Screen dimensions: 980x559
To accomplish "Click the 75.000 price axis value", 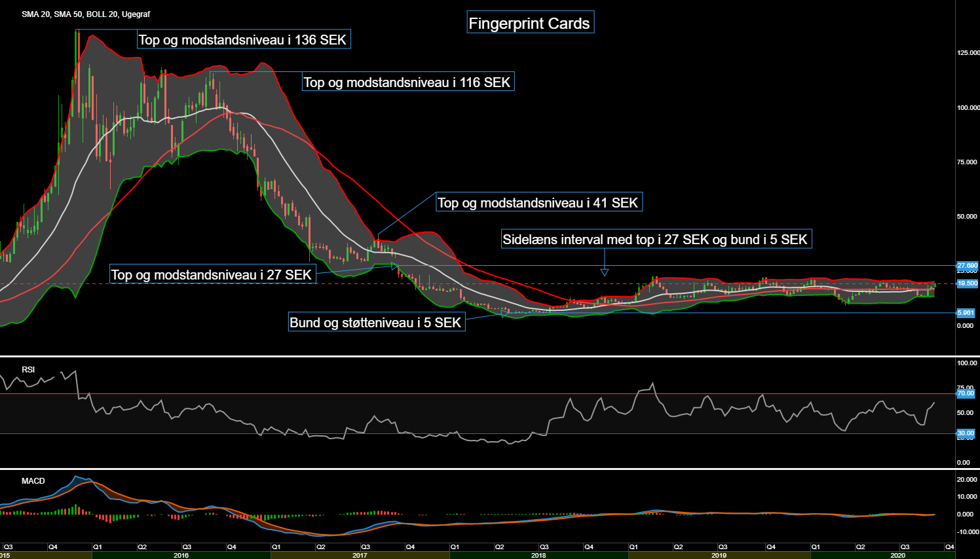I will point(967,162).
